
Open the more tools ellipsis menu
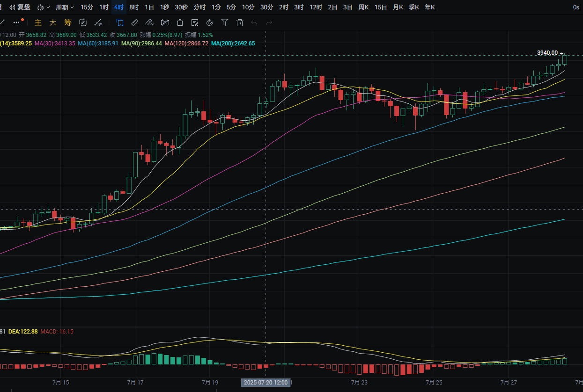click(17, 22)
